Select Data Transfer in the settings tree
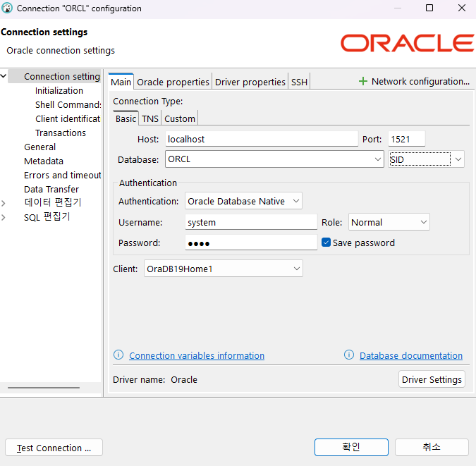 pos(51,189)
